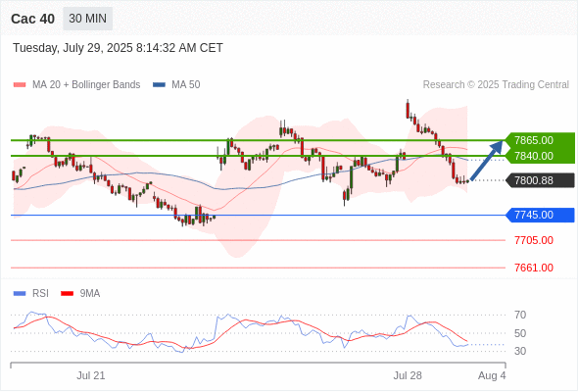Screen dimensions: 578x392
Task: Click the RSI 70 level label
Action: 520,315
